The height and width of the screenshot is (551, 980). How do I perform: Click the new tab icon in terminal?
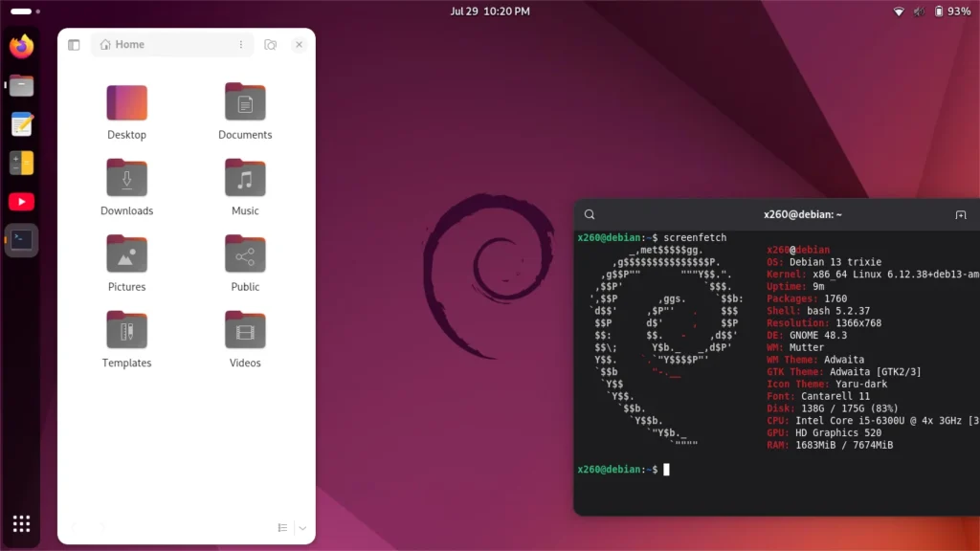[x=961, y=214]
